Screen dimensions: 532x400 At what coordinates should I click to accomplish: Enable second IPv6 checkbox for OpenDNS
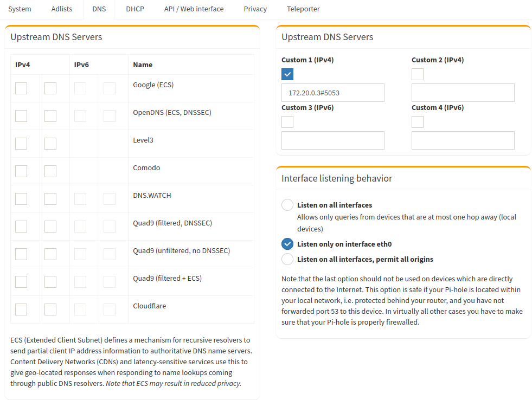(x=109, y=116)
